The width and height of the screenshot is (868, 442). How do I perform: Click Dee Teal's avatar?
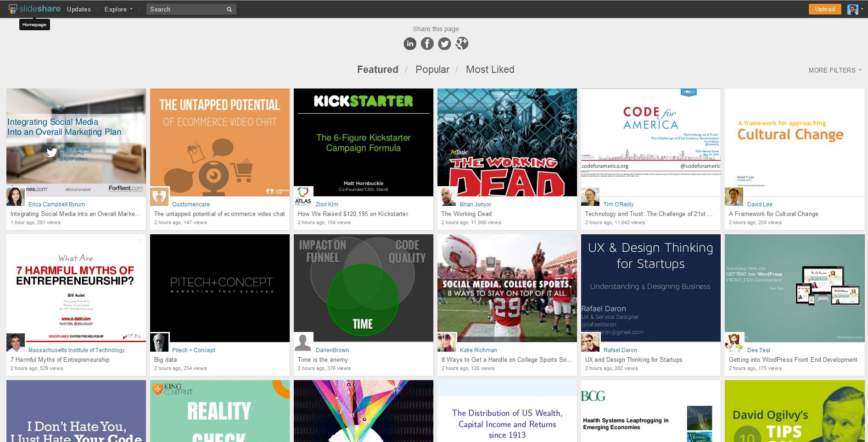(x=734, y=343)
